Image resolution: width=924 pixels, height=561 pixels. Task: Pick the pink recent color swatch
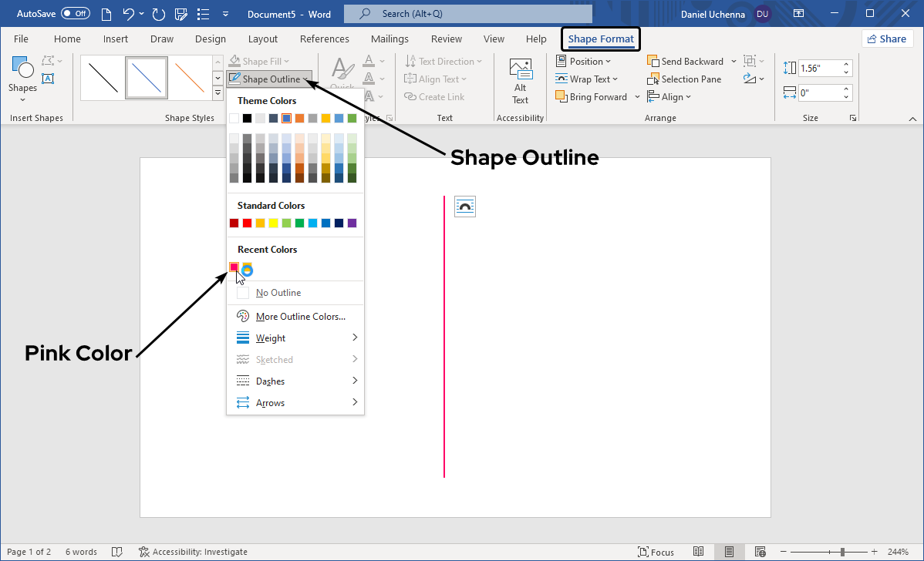coord(234,267)
